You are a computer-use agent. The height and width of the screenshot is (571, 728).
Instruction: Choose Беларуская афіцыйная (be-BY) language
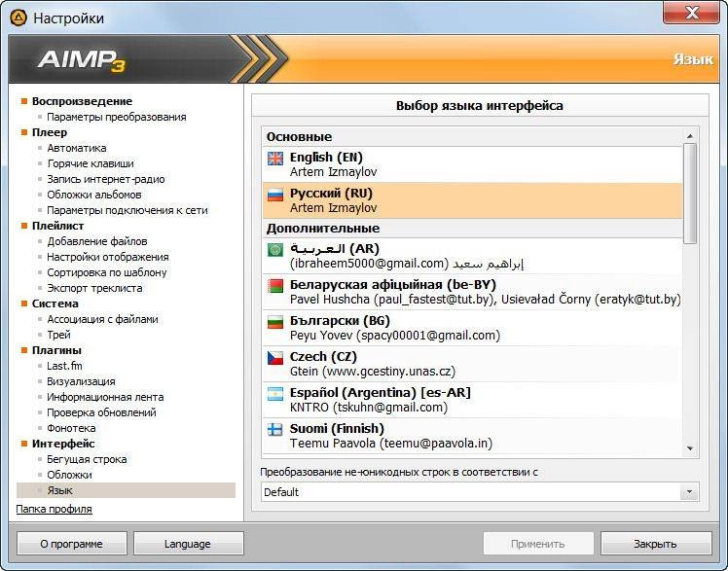tap(473, 292)
